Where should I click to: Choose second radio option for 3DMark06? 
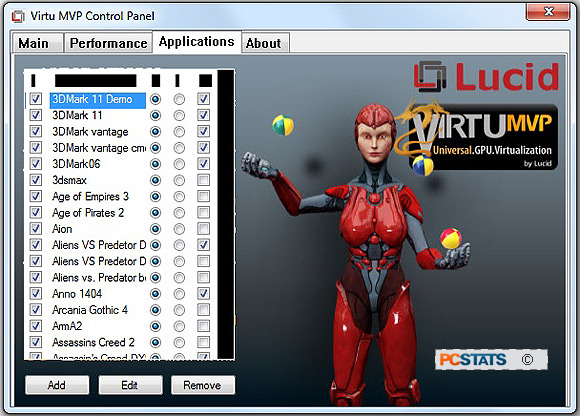[x=179, y=164]
